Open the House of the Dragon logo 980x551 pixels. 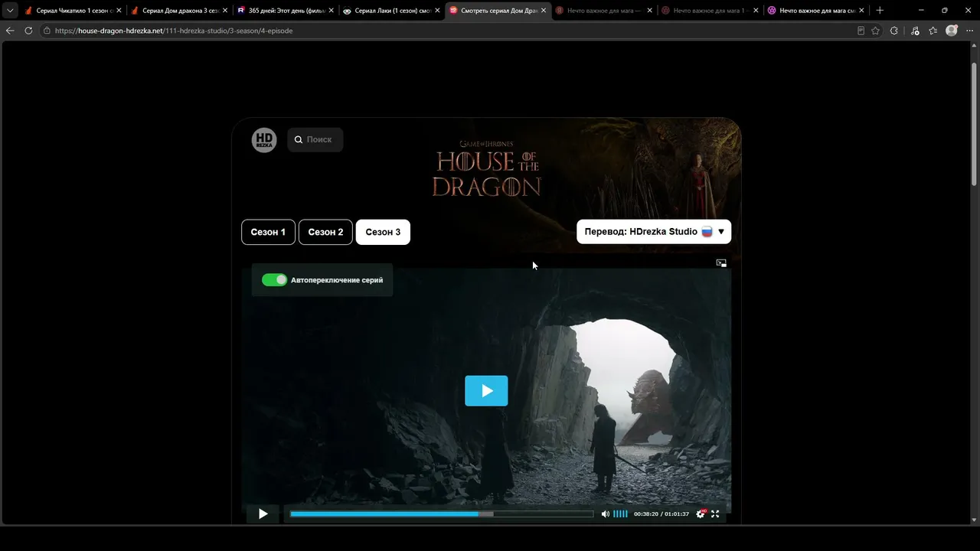(x=486, y=169)
